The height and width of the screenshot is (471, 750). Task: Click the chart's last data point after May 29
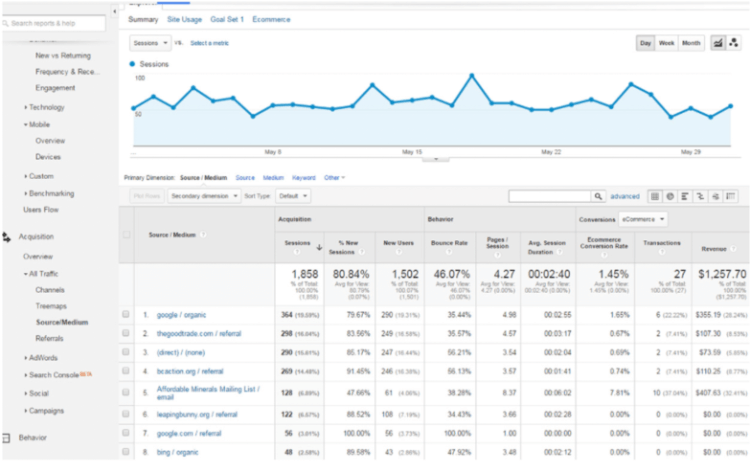(730, 106)
